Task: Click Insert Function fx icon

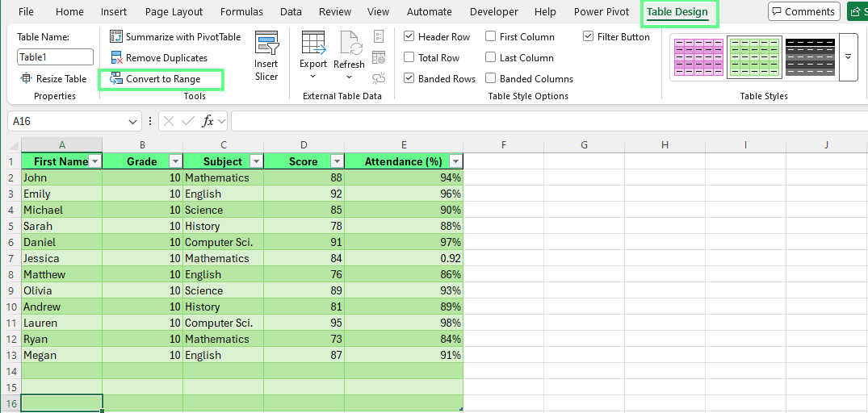Action: coord(208,122)
